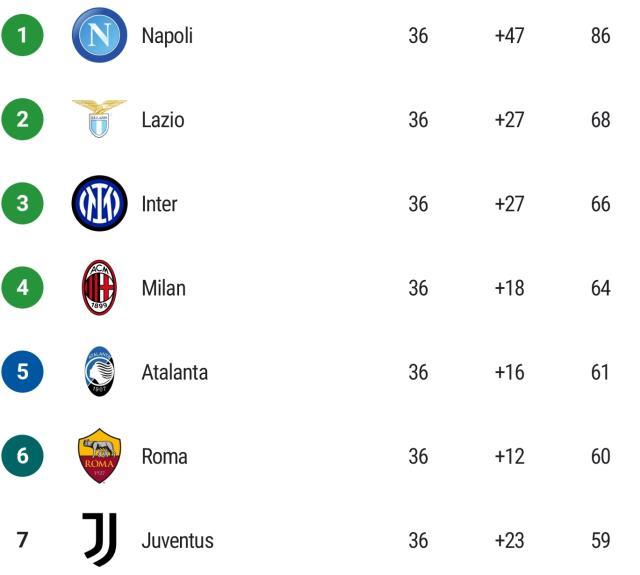The image size is (640, 575).
Task: Click the Milan team name
Action: (x=163, y=288)
